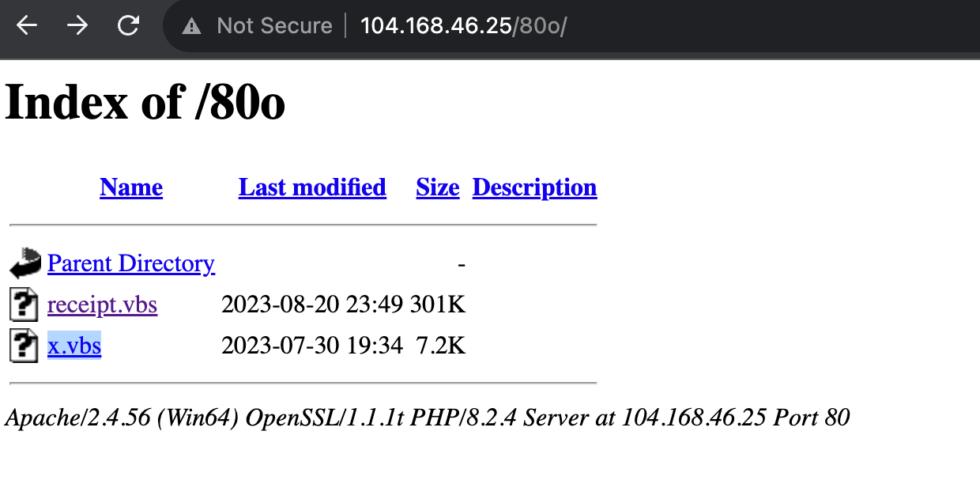Open the Parent Directory link
This screenshot has height=484, width=980.
point(131,263)
